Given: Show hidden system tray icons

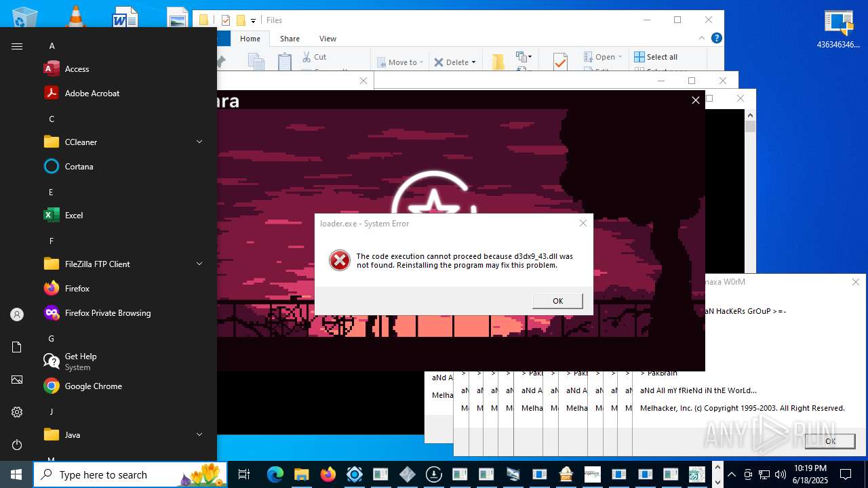Looking at the screenshot, I should click(732, 474).
